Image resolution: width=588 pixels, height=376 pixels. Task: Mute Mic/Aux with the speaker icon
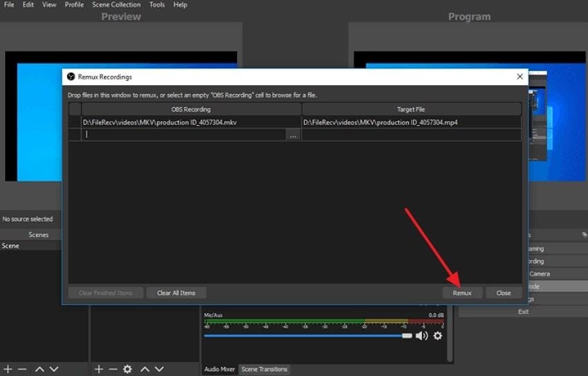coord(422,335)
